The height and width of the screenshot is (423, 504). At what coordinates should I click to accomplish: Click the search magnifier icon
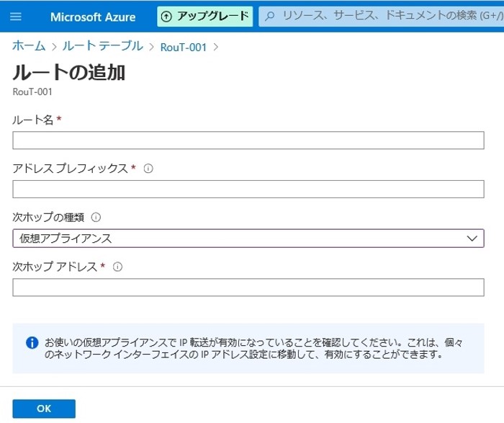point(270,16)
